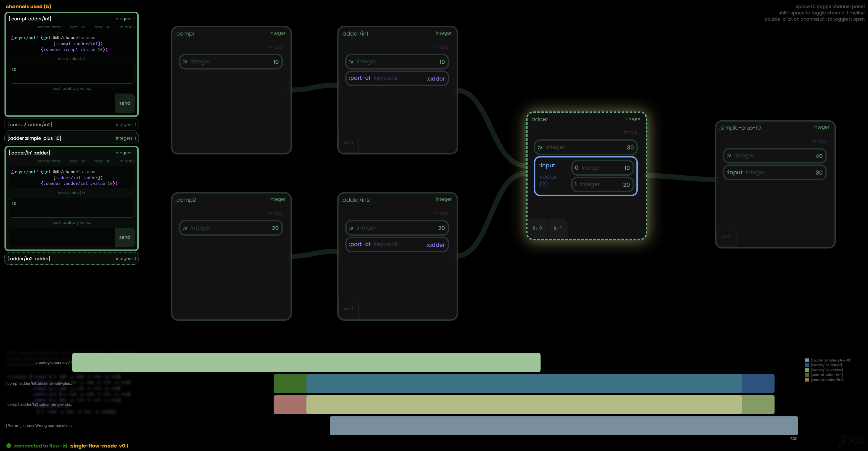Focus push arbitrary value field for comp1 channel
This screenshot has height=451, width=868.
[62, 103]
